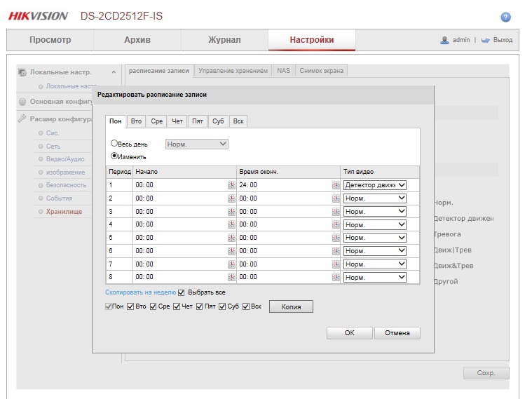The image size is (532, 399).
Task: Open time picker for period 6 end time
Action: click(x=336, y=251)
